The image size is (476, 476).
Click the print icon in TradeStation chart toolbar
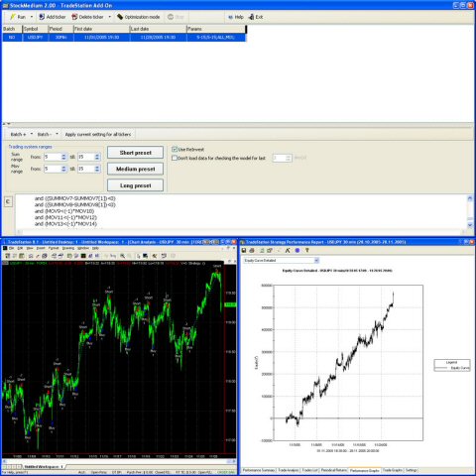pos(45,256)
